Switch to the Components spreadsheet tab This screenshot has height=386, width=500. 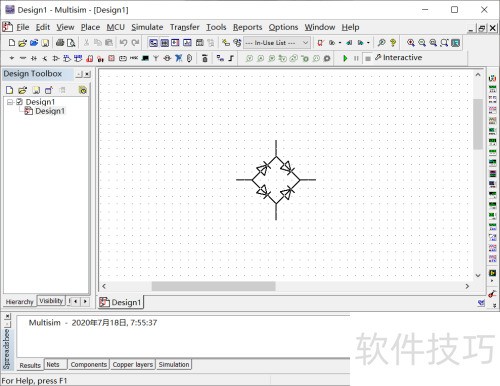tap(89, 364)
